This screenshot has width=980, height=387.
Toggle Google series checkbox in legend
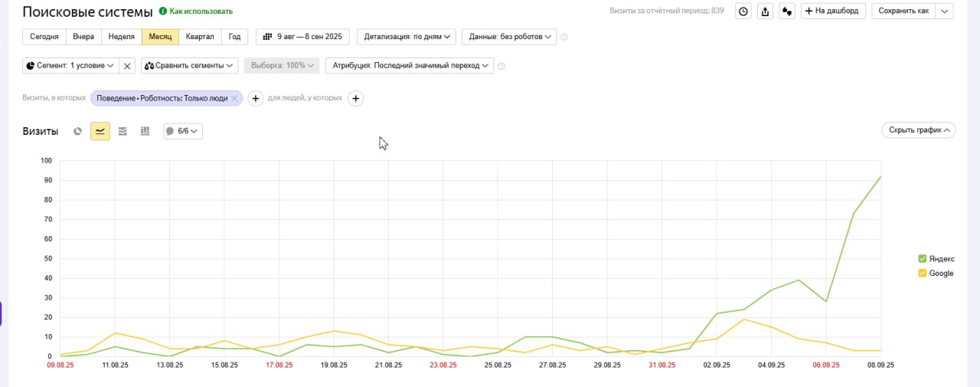click(922, 273)
